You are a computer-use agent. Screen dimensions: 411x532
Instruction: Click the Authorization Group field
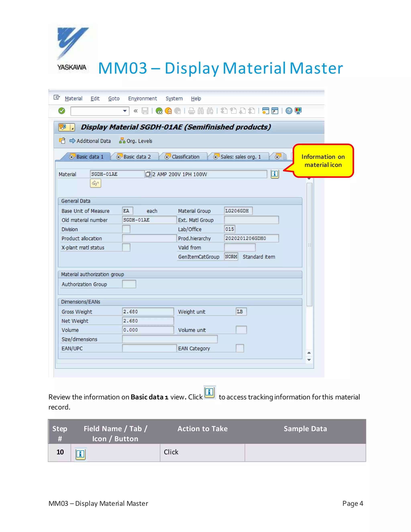tap(129, 284)
